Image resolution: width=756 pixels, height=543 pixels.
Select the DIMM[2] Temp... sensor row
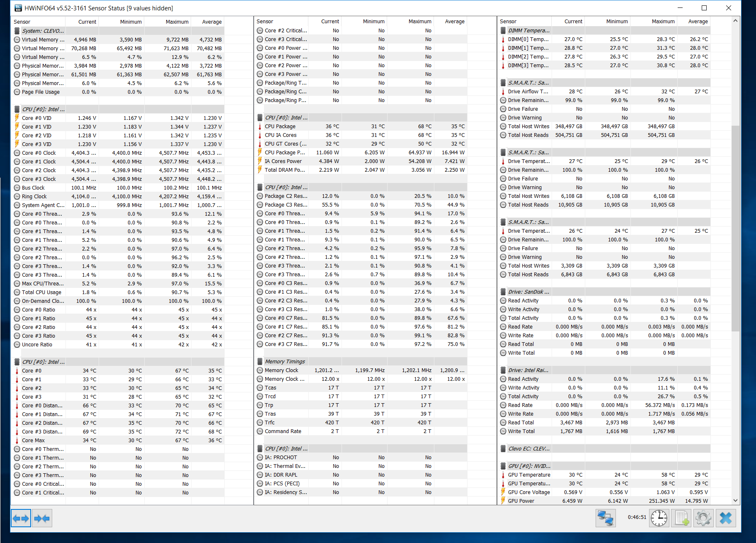(605, 57)
